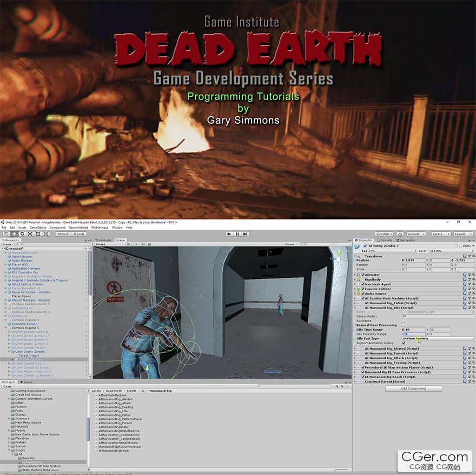476x475 pixels.
Task: Select the Rect transform tool
Action: coord(38,234)
